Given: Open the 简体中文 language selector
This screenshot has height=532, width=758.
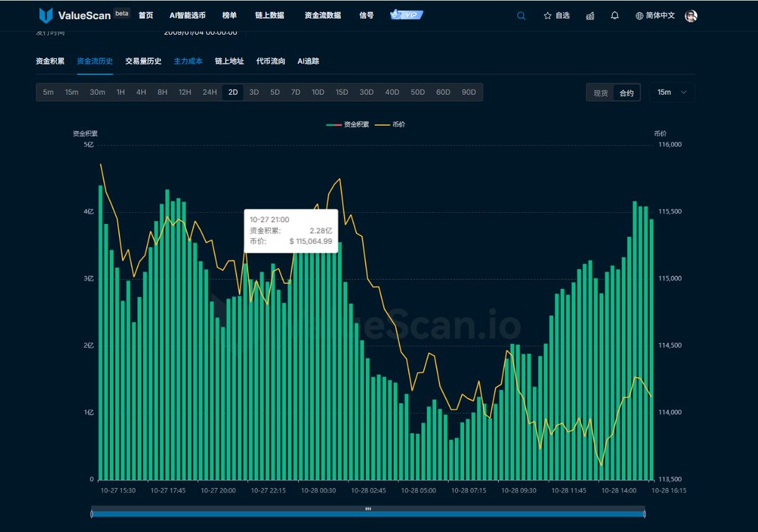Looking at the screenshot, I should click(x=660, y=16).
